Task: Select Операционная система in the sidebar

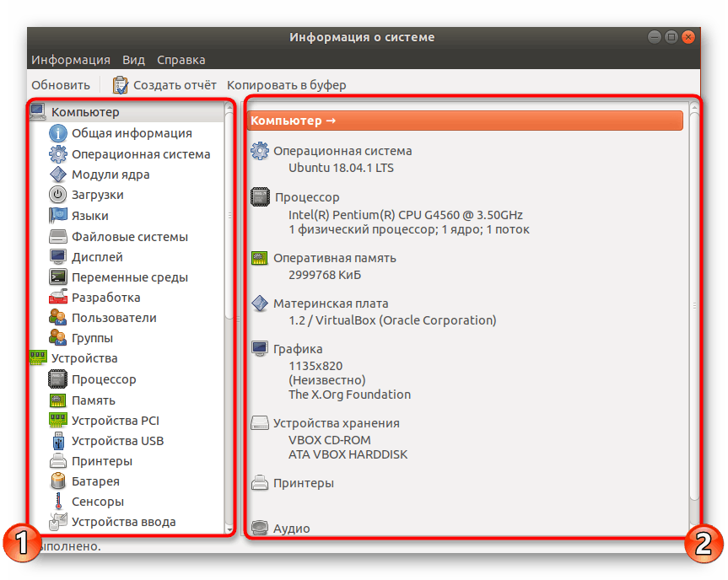Action: click(141, 154)
